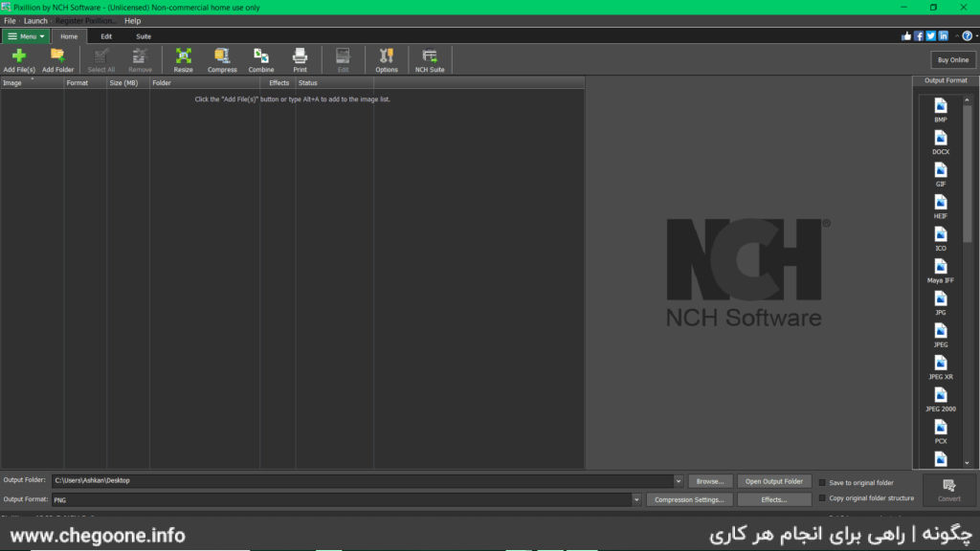980x551 pixels.
Task: Open the Help menu
Action: coord(132,21)
